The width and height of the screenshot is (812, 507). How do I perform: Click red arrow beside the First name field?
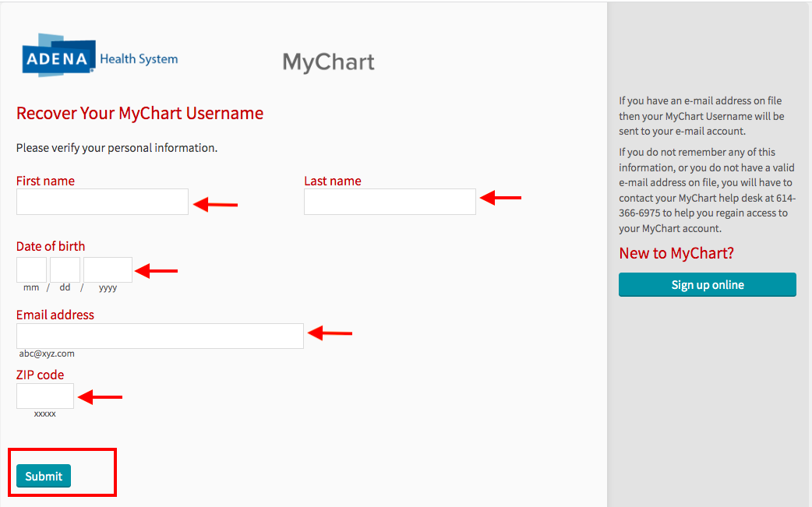[215, 205]
